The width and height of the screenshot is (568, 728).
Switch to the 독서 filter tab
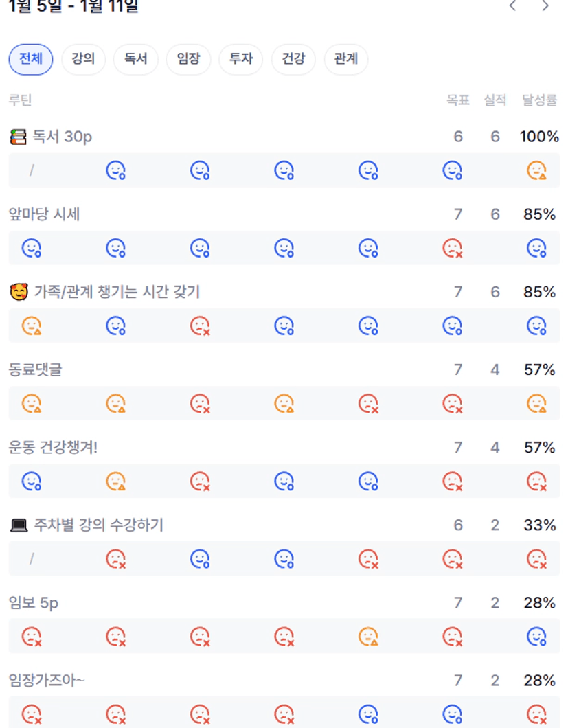(x=136, y=59)
